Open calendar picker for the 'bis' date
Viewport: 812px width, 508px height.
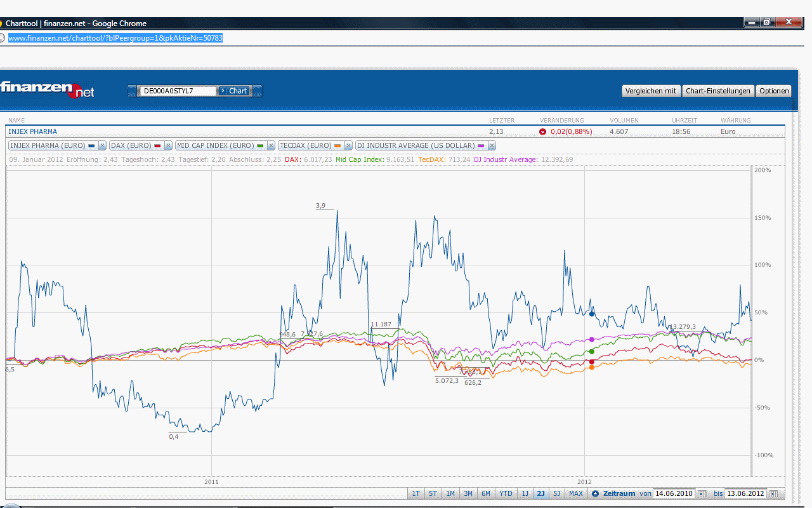tap(773, 493)
